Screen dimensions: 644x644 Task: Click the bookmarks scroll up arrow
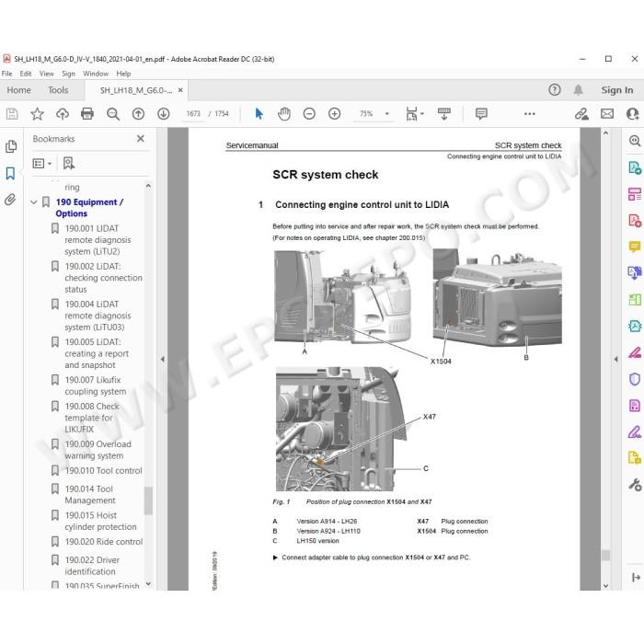(x=148, y=186)
